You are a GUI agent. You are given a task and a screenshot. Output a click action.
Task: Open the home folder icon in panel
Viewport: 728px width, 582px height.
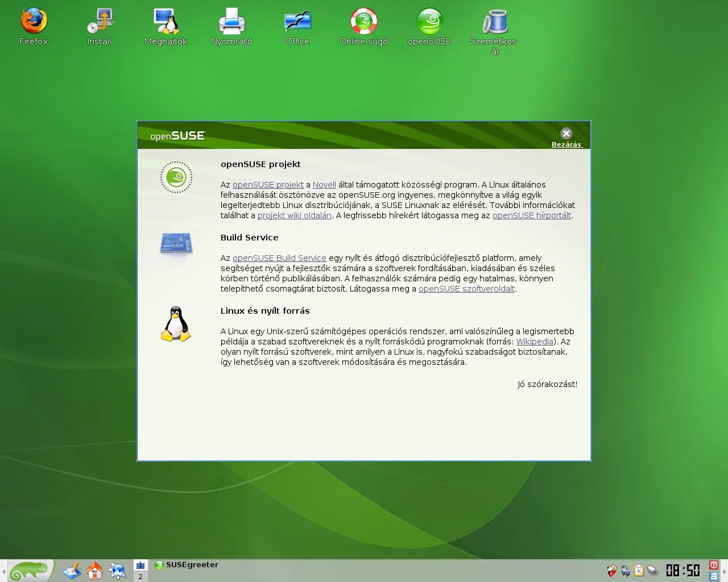[95, 571]
